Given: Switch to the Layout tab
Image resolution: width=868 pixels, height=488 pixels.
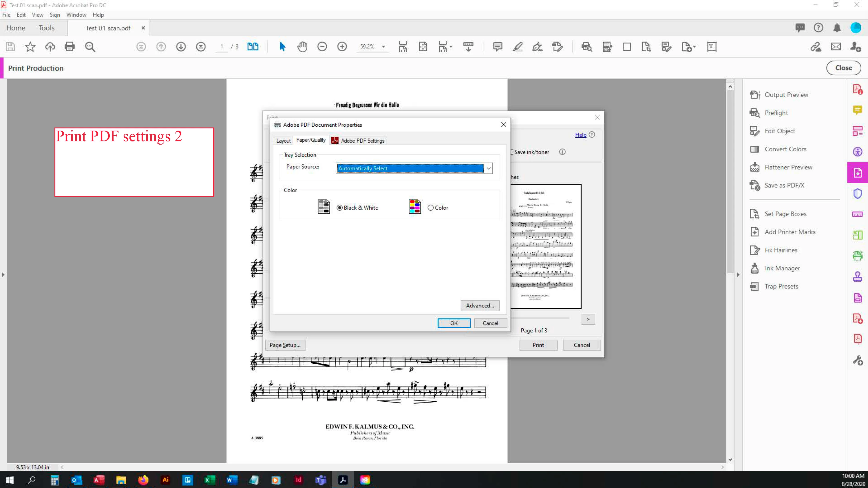Looking at the screenshot, I should point(283,141).
